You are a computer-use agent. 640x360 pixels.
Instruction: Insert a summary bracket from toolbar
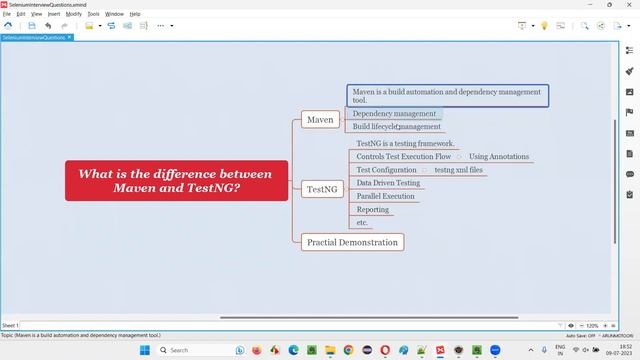(144, 26)
